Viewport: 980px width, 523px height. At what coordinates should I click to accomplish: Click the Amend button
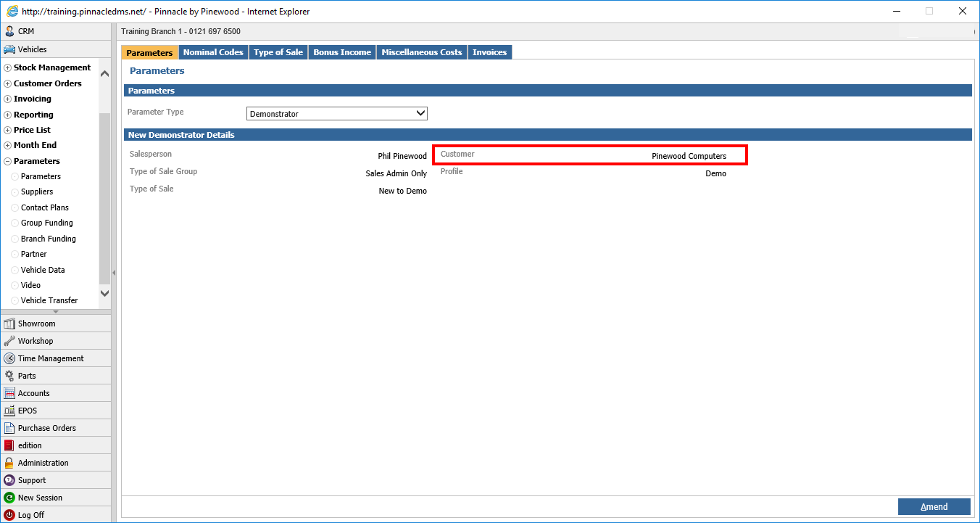pos(934,506)
